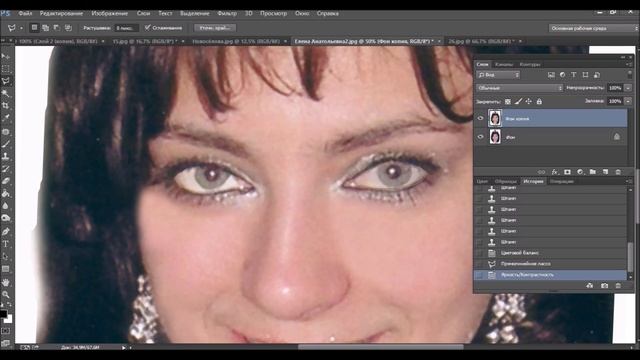The image size is (640, 360).
Task: Click the Create new layer icon
Action: tap(605, 172)
